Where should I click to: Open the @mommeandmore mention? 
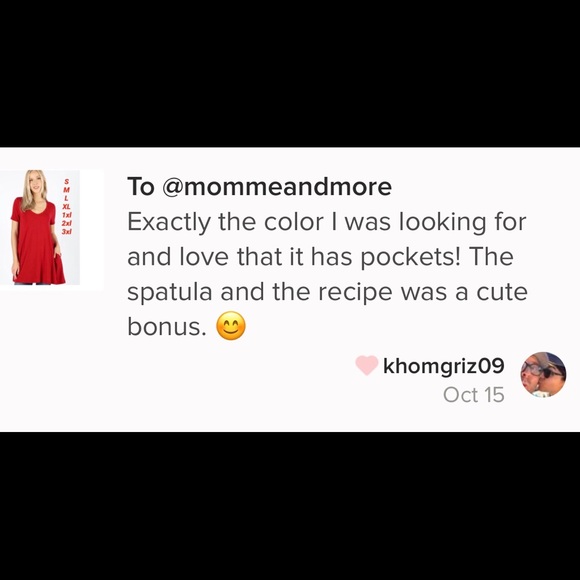click(x=277, y=187)
